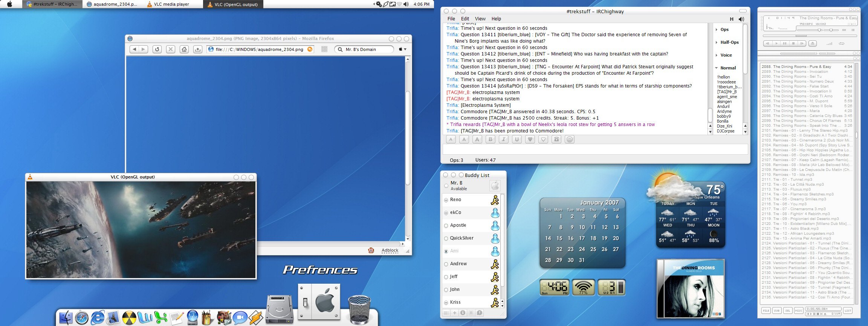Screen dimensions: 868x326
Task: Switch to aquadrome_2304 taskbar tab
Action: (x=113, y=4)
